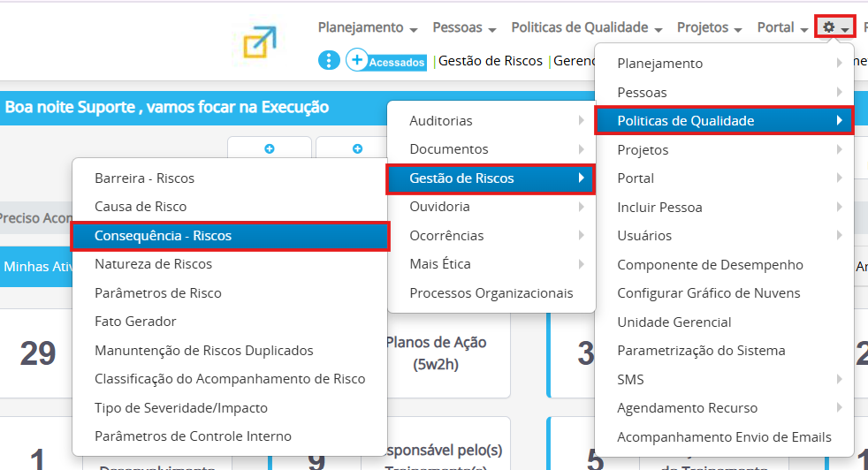Open the Planejamento dropdown in top navbar
This screenshot has width=868, height=470.
click(367, 27)
